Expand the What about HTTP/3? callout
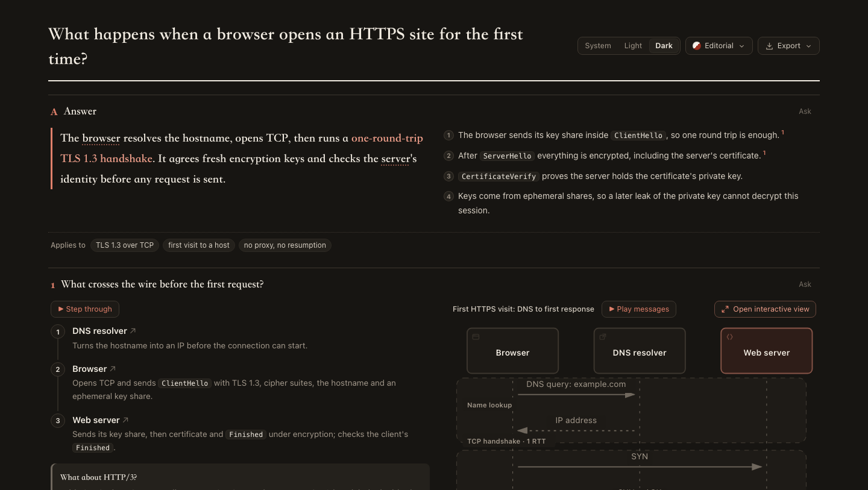The height and width of the screenshot is (490, 868). [x=241, y=477]
